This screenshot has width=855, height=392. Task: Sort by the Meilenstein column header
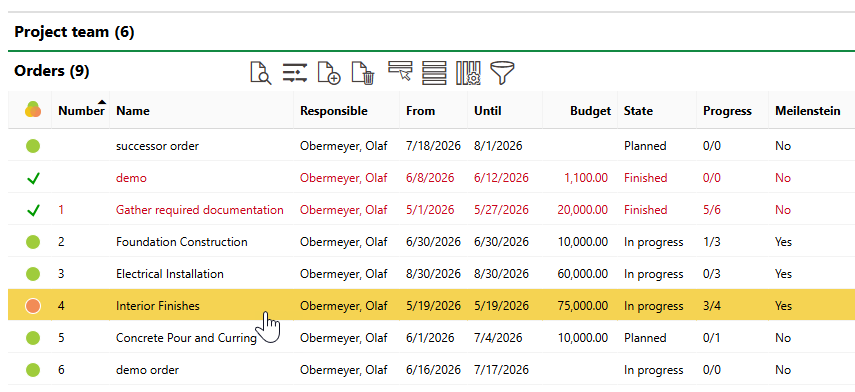click(808, 111)
